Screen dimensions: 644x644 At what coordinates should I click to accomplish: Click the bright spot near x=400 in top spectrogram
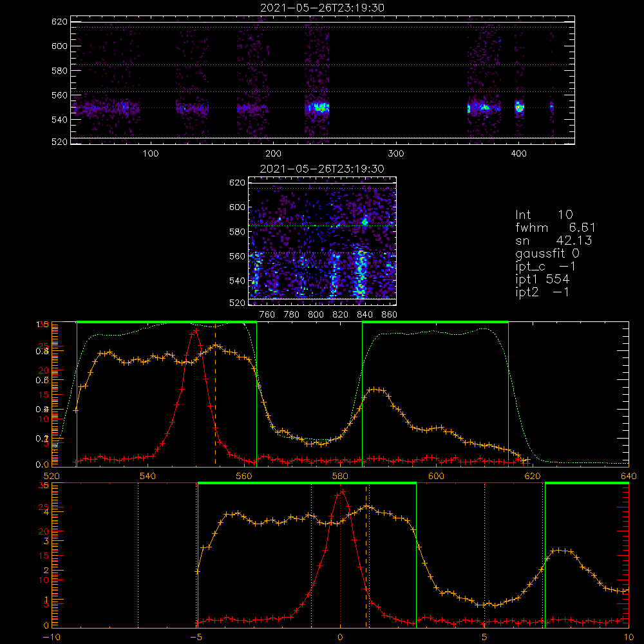pyautogui.click(x=519, y=108)
